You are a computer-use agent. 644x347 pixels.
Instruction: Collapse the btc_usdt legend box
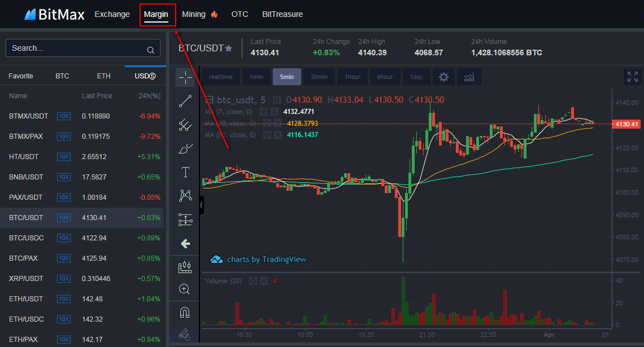[x=210, y=100]
